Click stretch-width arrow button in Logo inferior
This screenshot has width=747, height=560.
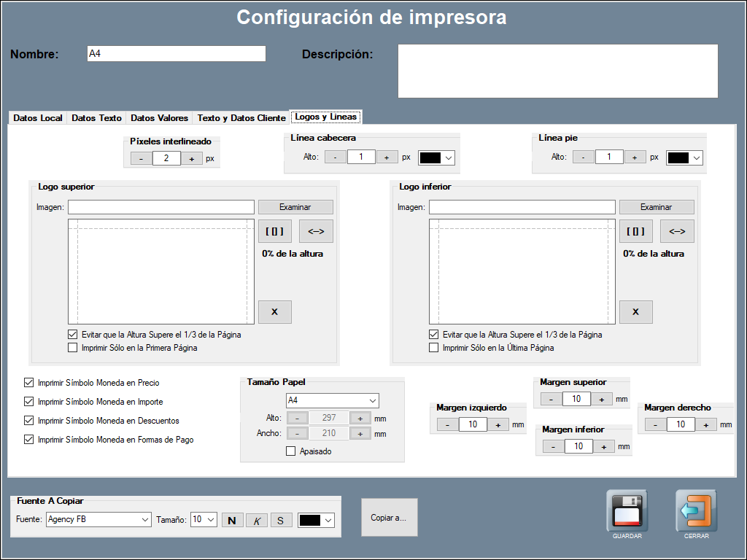point(677,231)
